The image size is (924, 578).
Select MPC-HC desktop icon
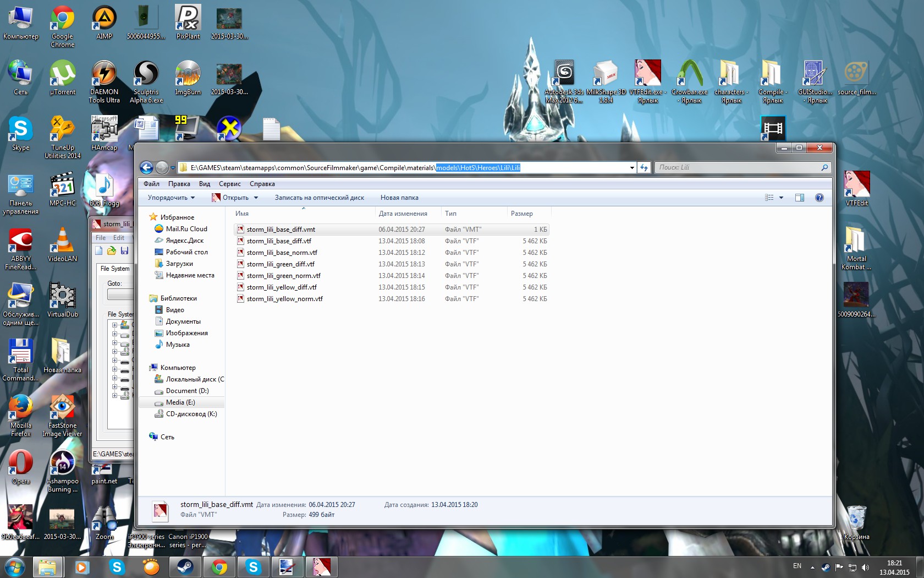pos(62,189)
